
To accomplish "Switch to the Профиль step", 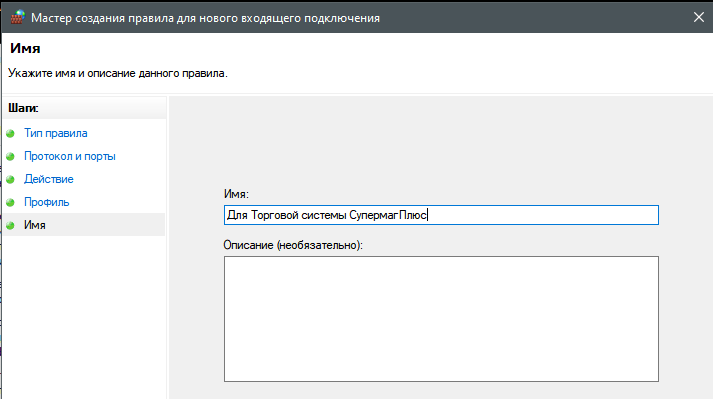I will click(x=46, y=202).
